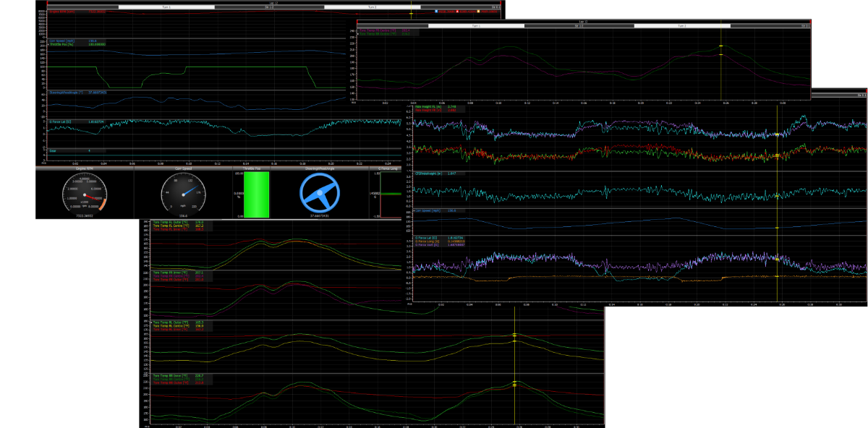Click the CFSRideHeight channel legend
Image resolution: width=868 pixels, height=428 pixels.
pos(428,174)
